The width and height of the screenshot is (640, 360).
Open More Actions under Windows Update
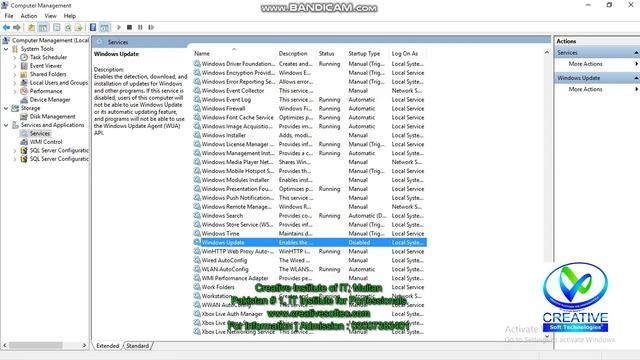(585, 89)
